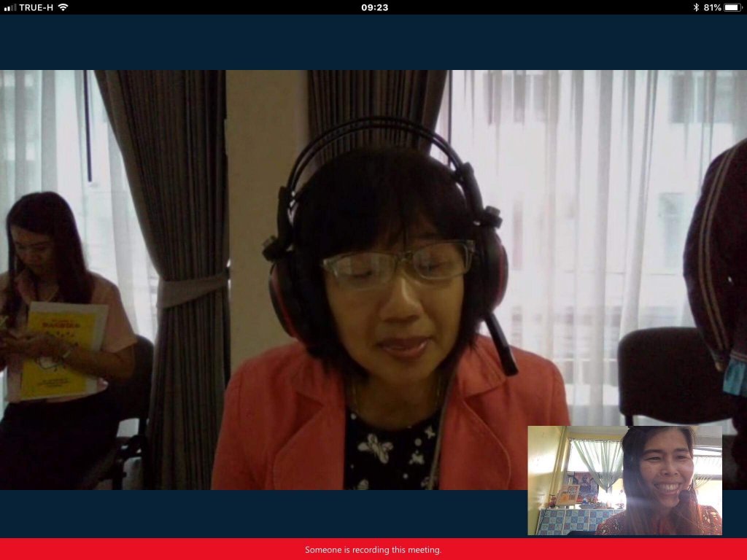The height and width of the screenshot is (560, 747).
Task: Tap the cellular signal strength icon
Action: pos(10,7)
